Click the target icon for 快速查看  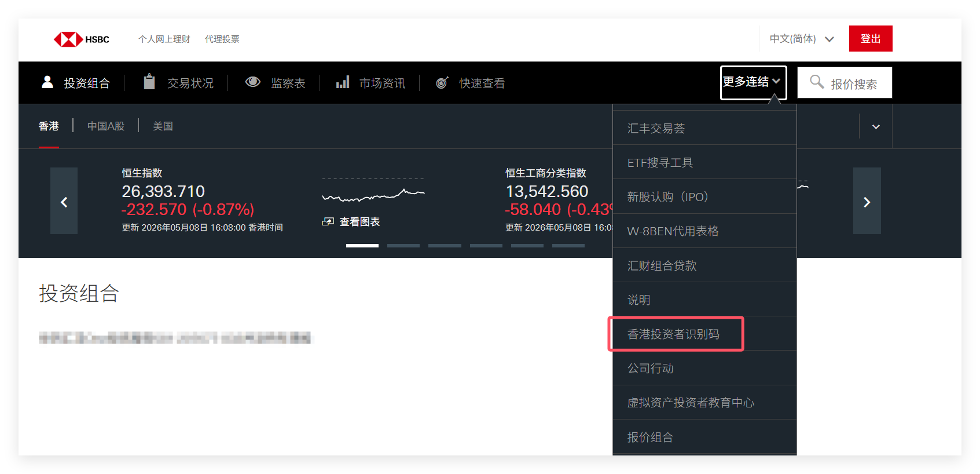(442, 82)
